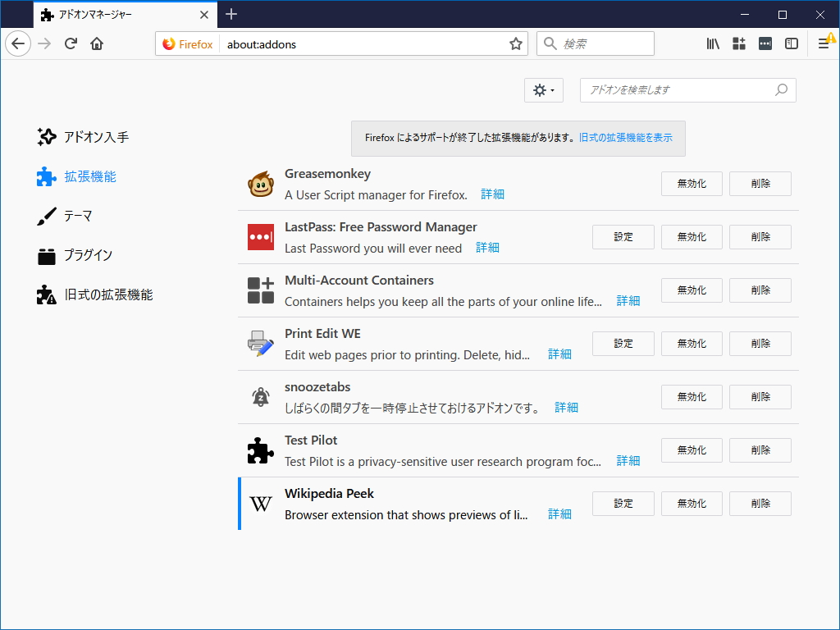Open the home page icon
The image size is (840, 630).
pos(97,44)
